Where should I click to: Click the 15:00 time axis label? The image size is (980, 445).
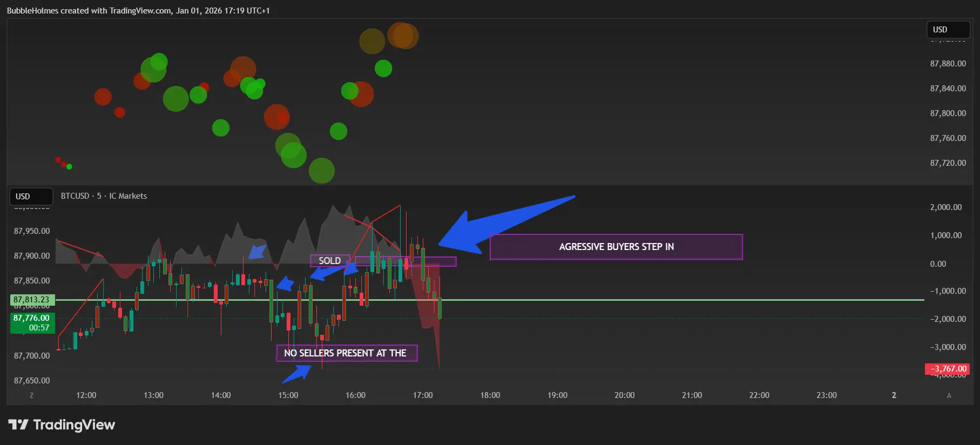tap(288, 395)
